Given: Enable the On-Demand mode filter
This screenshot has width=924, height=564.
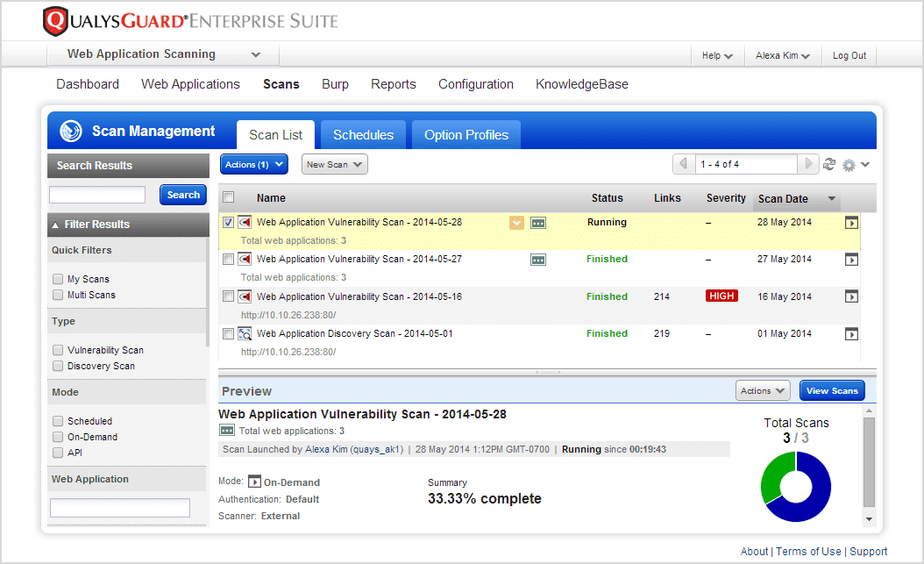Looking at the screenshot, I should coord(58,437).
